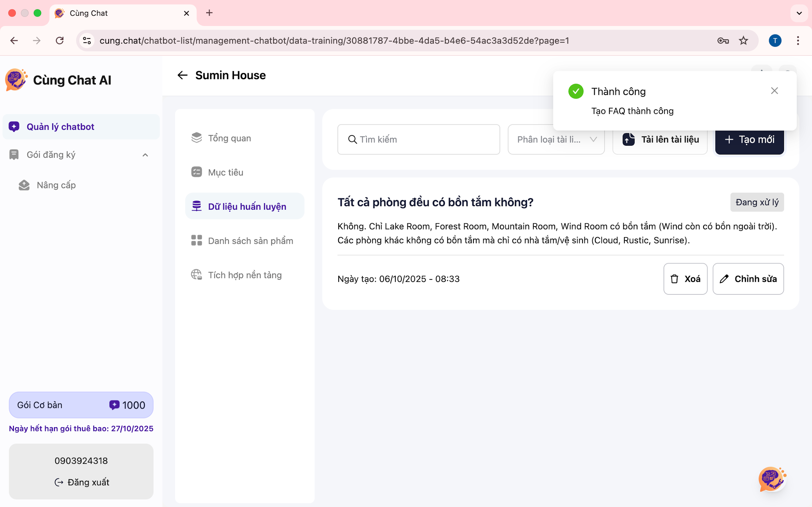
Task: Click Chỉnh sửa to edit the FAQ
Action: pos(748,279)
